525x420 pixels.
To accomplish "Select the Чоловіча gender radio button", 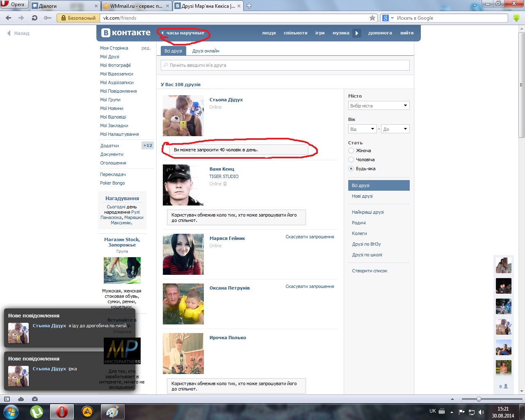I will tap(351, 160).
